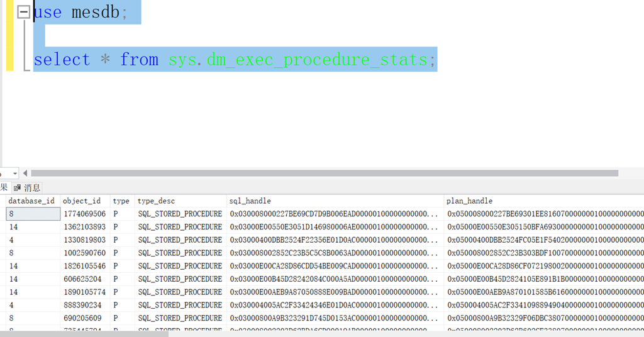Click type_desc cell in row 1774069506

point(180,214)
